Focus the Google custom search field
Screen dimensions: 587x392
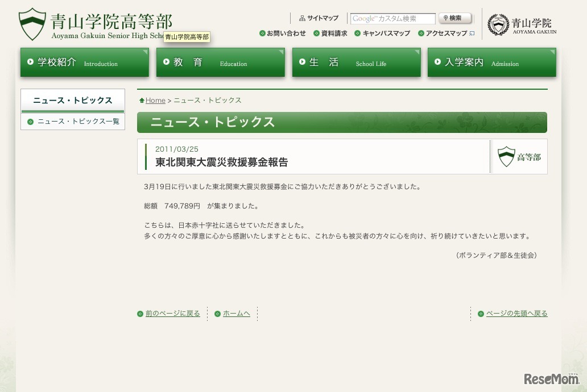pos(392,19)
